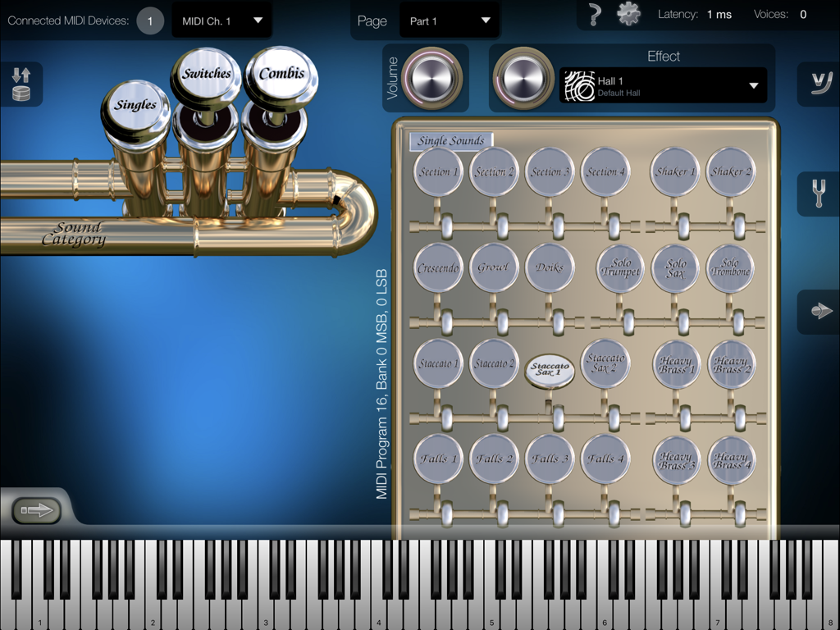This screenshot has height=630, width=840.
Task: Open the Part 1 page dropdown
Action: [449, 21]
